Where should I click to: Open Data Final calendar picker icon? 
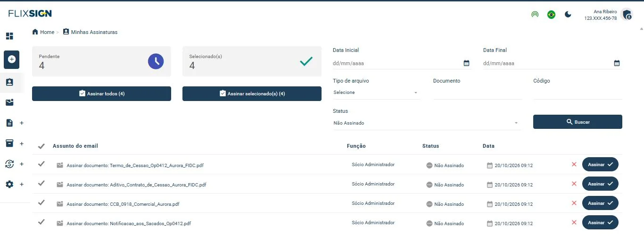(x=617, y=63)
